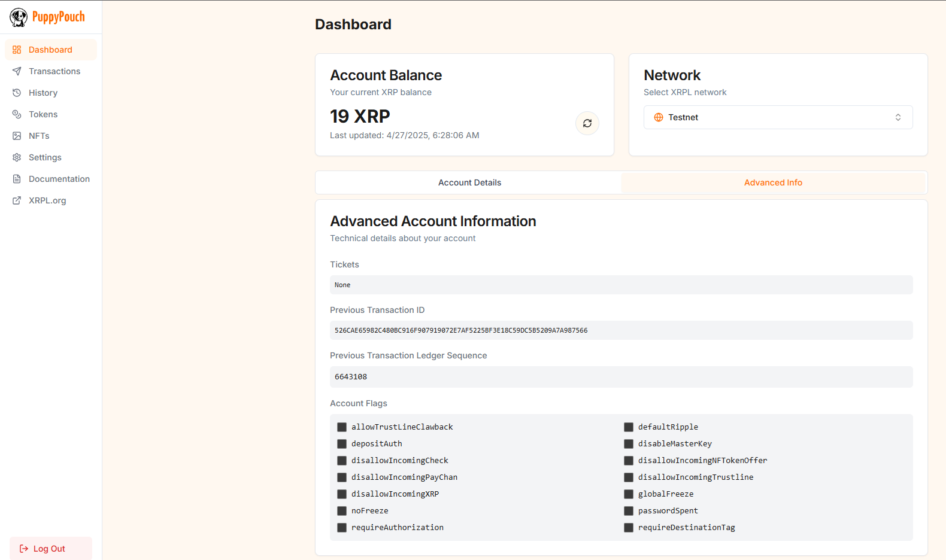Open the Testnet network dropdown

pos(778,117)
